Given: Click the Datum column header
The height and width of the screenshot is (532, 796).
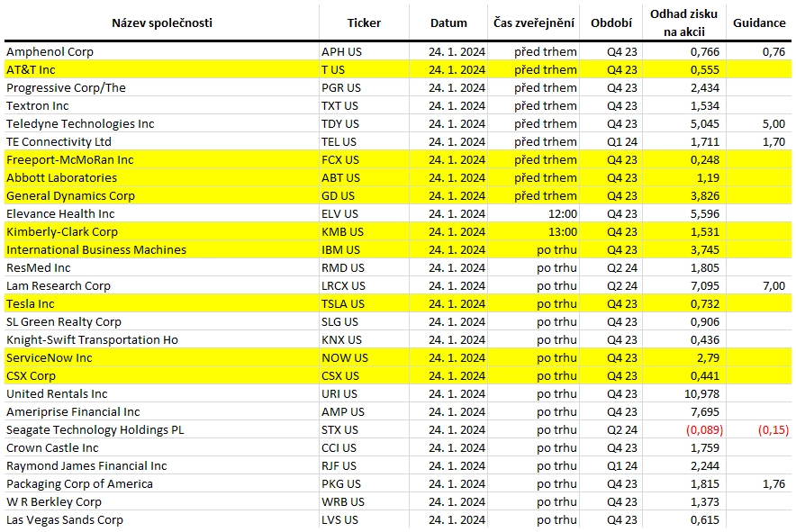Looking at the screenshot, I should tap(448, 23).
